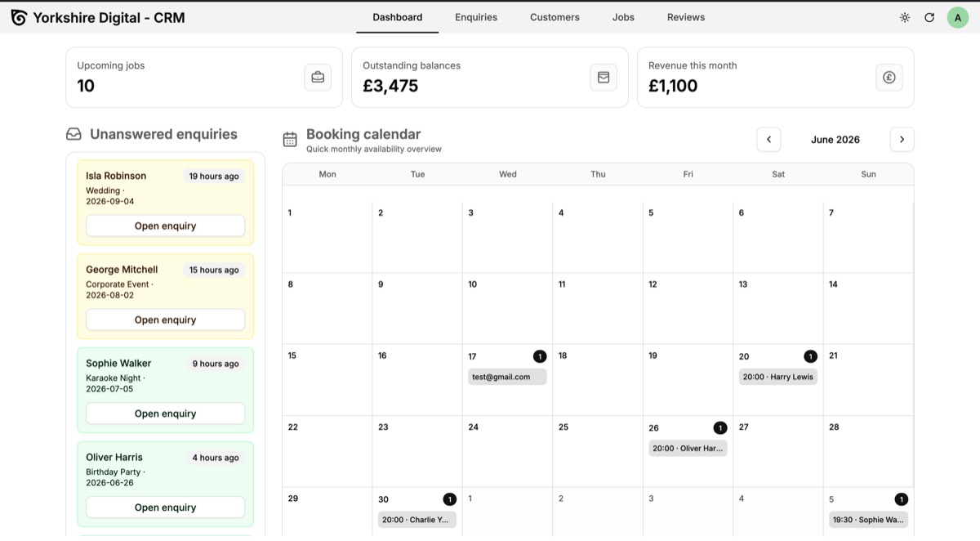This screenshot has width=980, height=541.
Task: Click the Yorkshire Digital - CRM title
Action: pos(109,17)
